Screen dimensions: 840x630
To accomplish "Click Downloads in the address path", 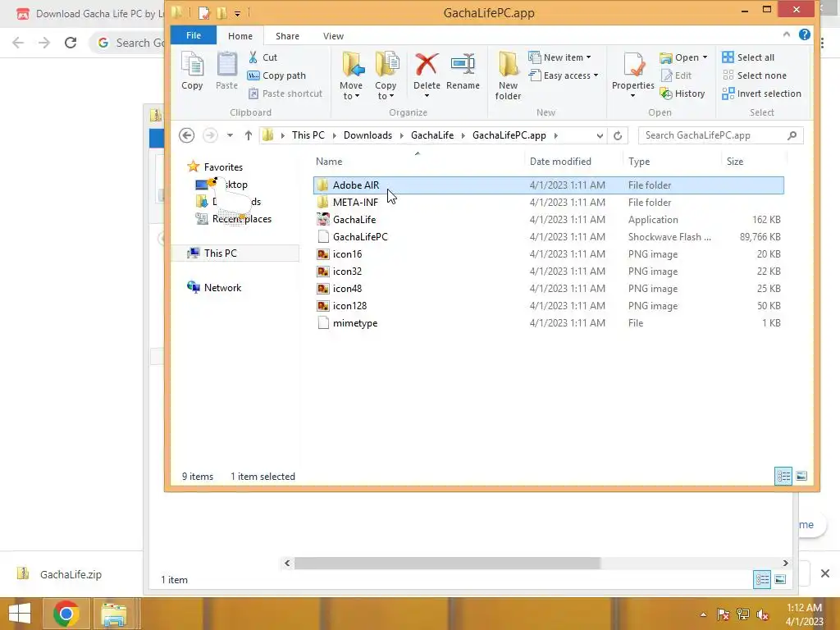I will (x=367, y=135).
